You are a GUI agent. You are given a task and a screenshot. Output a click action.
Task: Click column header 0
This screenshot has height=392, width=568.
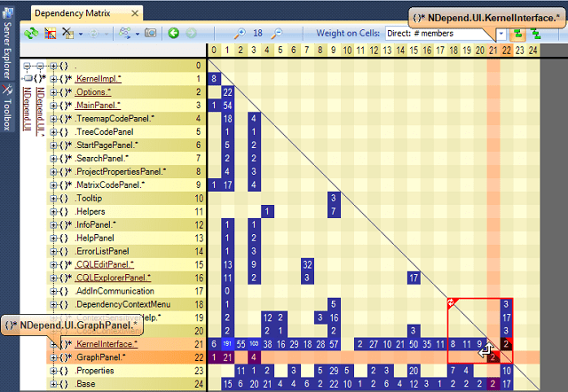[214, 51]
